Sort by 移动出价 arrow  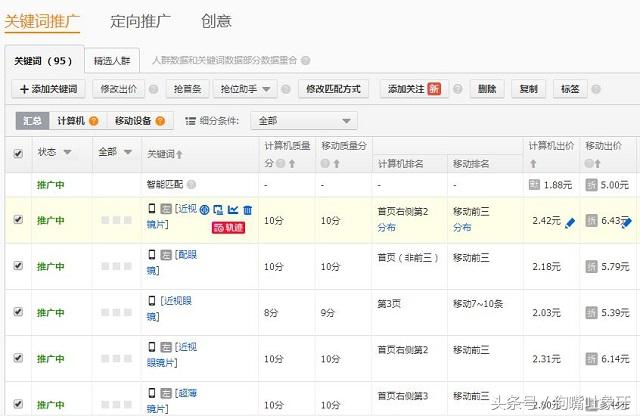(598, 164)
